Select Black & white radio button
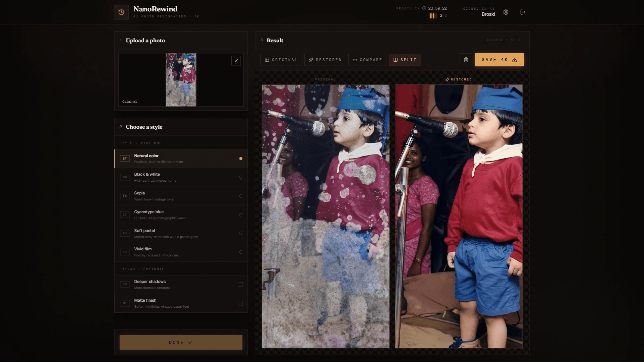Viewport: 644px width, 362px height. (241, 177)
